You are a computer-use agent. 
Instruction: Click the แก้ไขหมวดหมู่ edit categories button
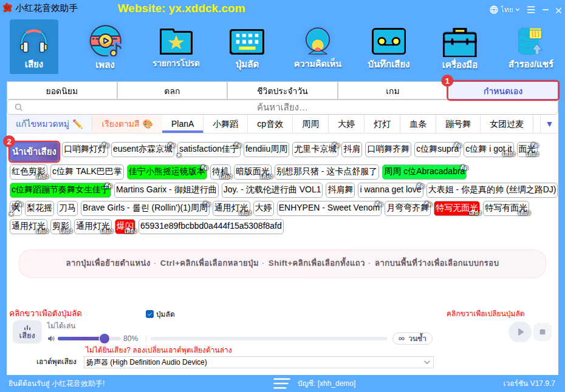(49, 124)
